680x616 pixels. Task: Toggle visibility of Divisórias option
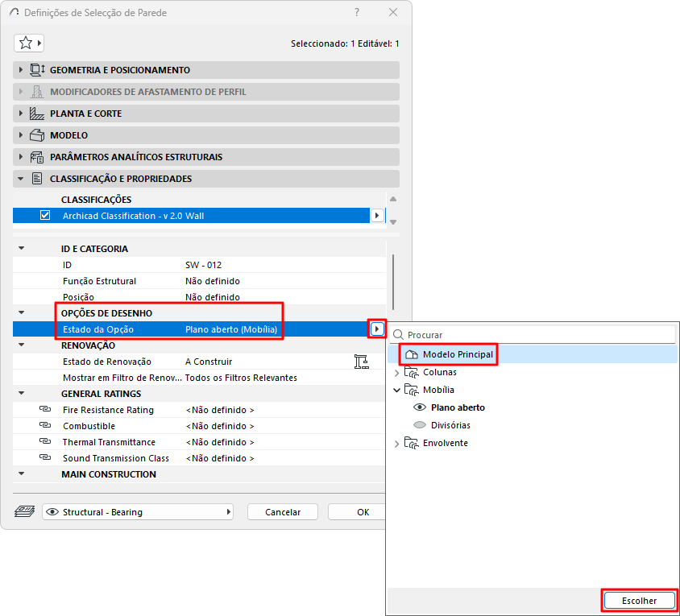pos(420,425)
